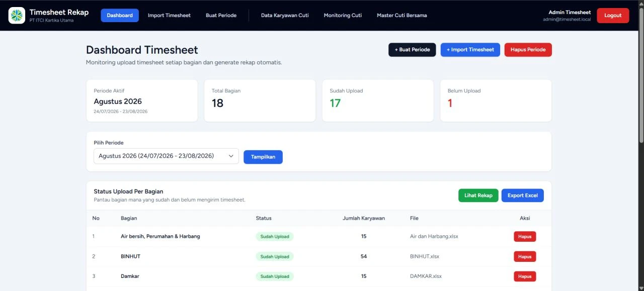
Task: Click the blue + Import Timesheet button
Action: point(470,50)
